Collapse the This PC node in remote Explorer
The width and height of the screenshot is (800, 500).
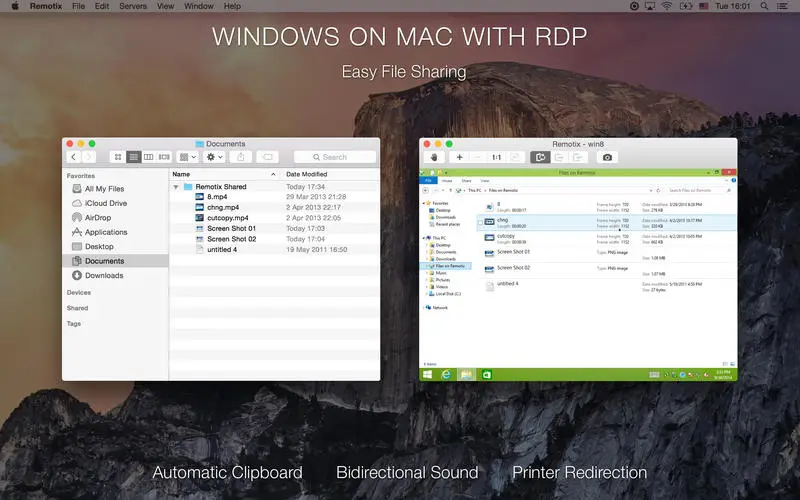coord(423,238)
